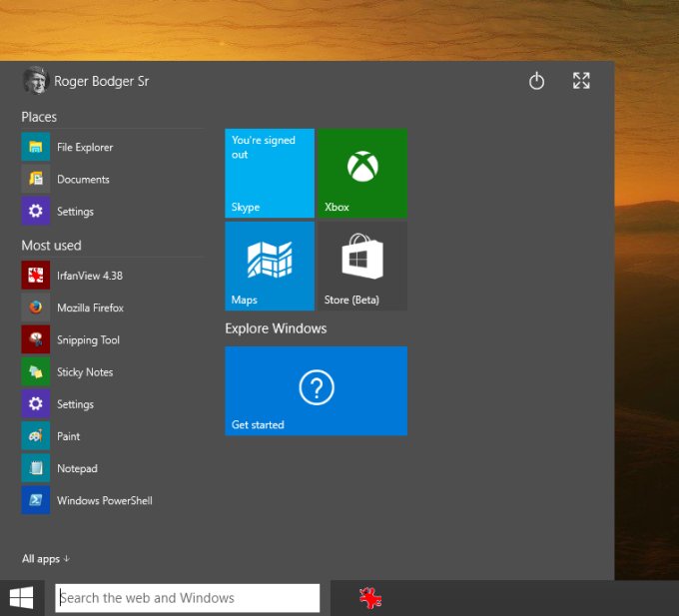Launch IrfanView 4.38

(89, 276)
